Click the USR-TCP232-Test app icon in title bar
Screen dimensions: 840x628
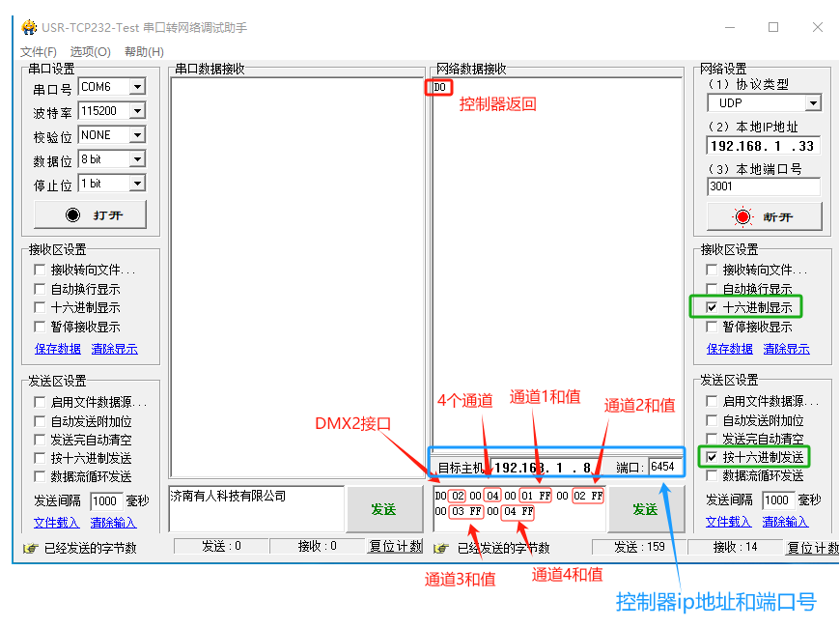click(29, 27)
